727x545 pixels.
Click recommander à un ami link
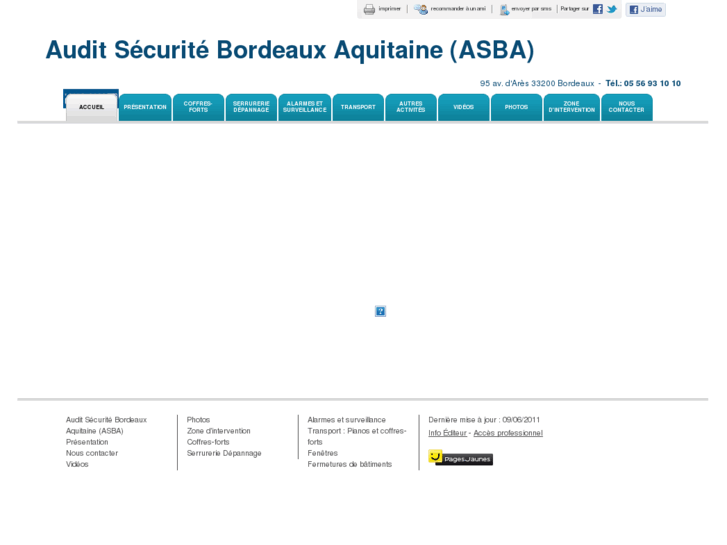point(458,9)
